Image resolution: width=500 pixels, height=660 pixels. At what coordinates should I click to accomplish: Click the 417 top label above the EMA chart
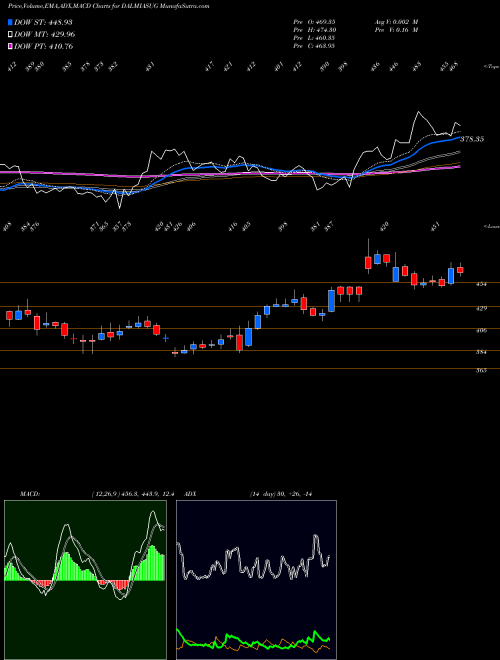(210, 67)
